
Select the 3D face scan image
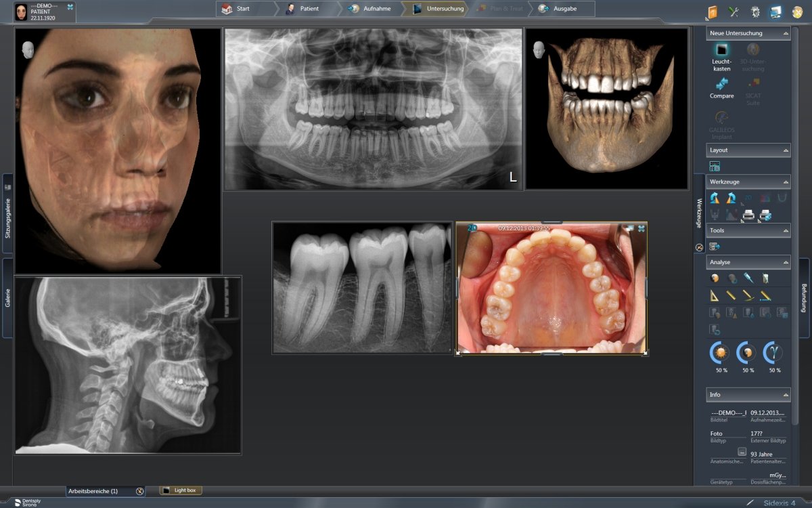tap(118, 150)
